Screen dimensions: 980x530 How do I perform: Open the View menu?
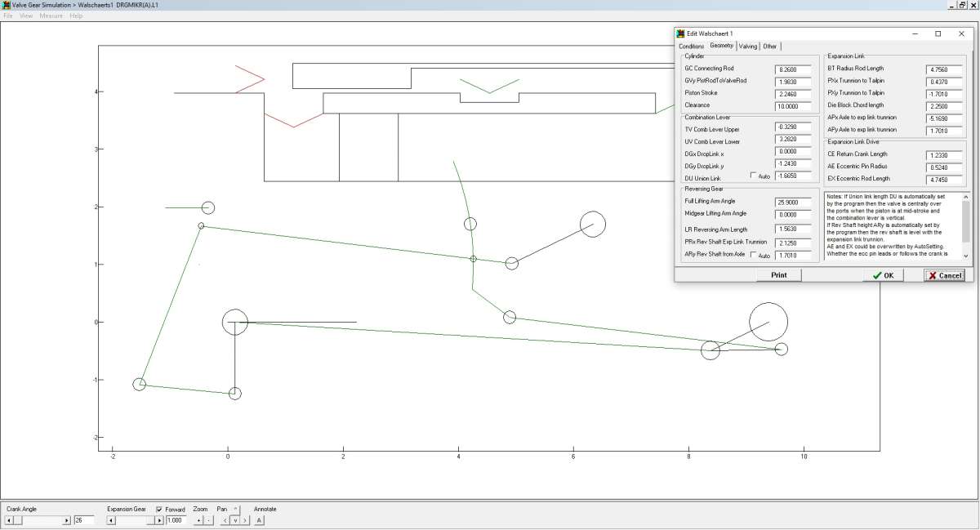click(x=26, y=16)
